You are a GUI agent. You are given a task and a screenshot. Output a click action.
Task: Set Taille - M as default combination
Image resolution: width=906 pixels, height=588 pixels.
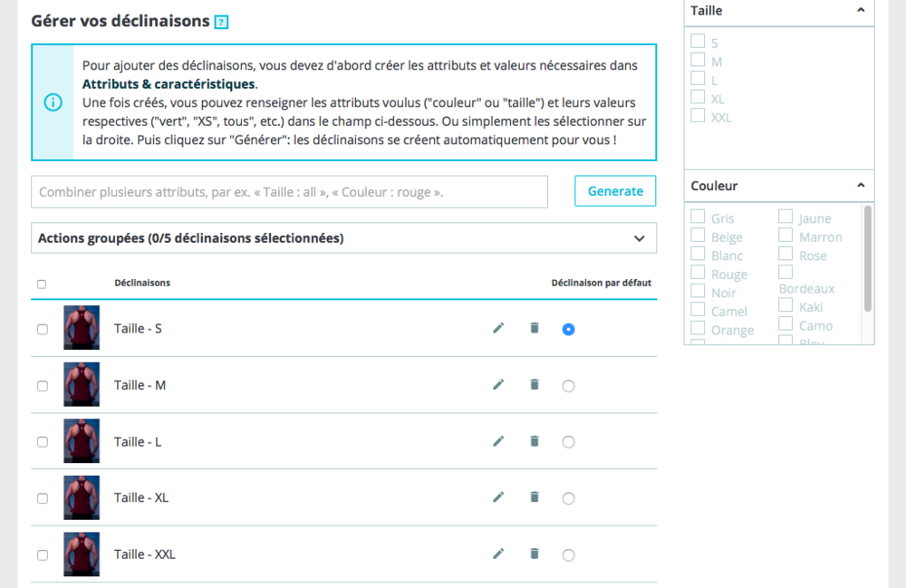[x=568, y=386]
